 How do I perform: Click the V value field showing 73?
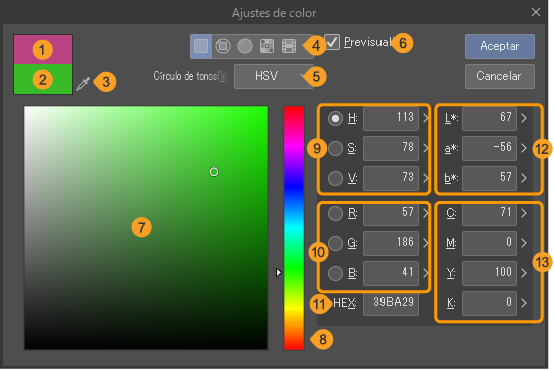tap(391, 178)
